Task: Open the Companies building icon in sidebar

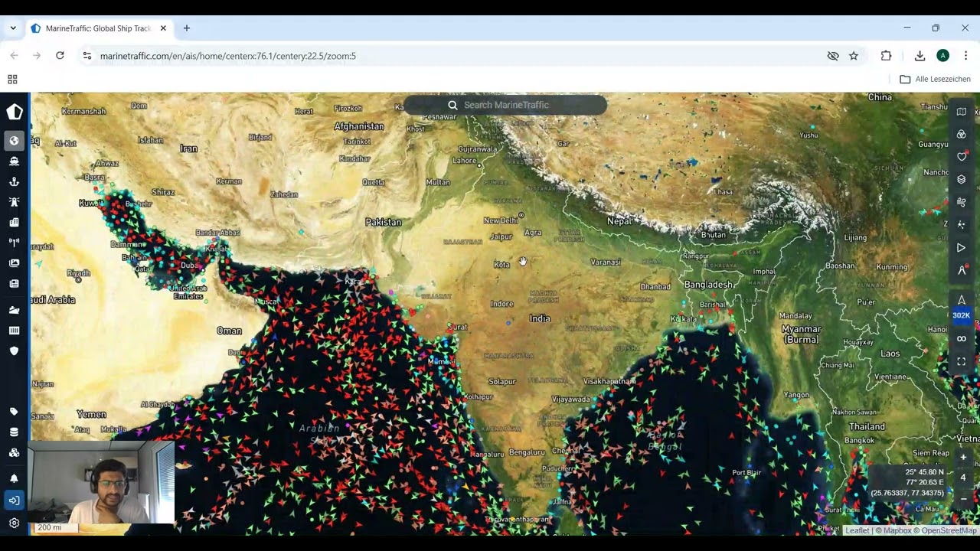Action: tap(14, 223)
